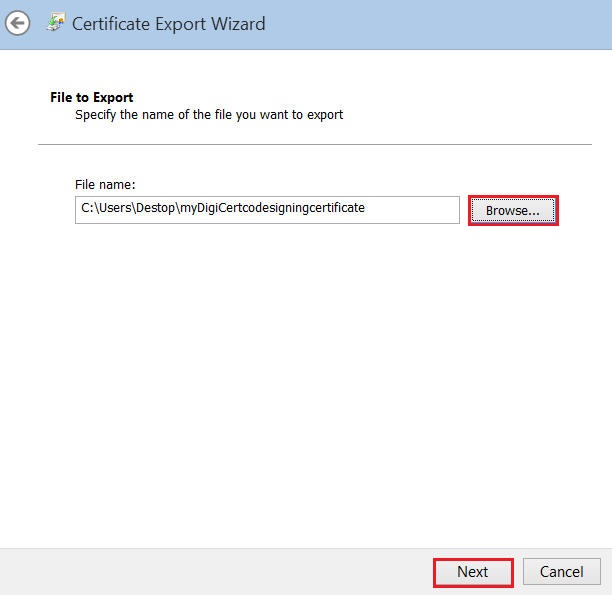Click the empty blue title bar area at right
This screenshot has width=612, height=595.
tap(450, 23)
